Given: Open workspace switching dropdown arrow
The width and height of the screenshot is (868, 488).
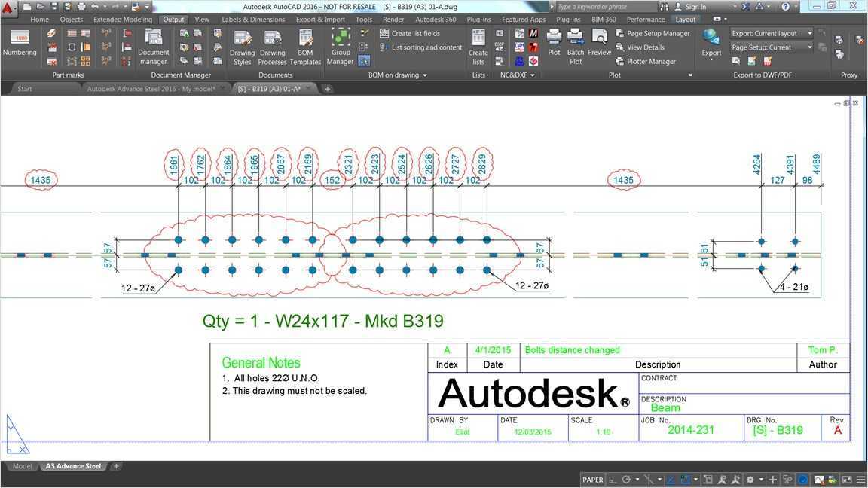Looking at the screenshot, I should click(x=761, y=480).
